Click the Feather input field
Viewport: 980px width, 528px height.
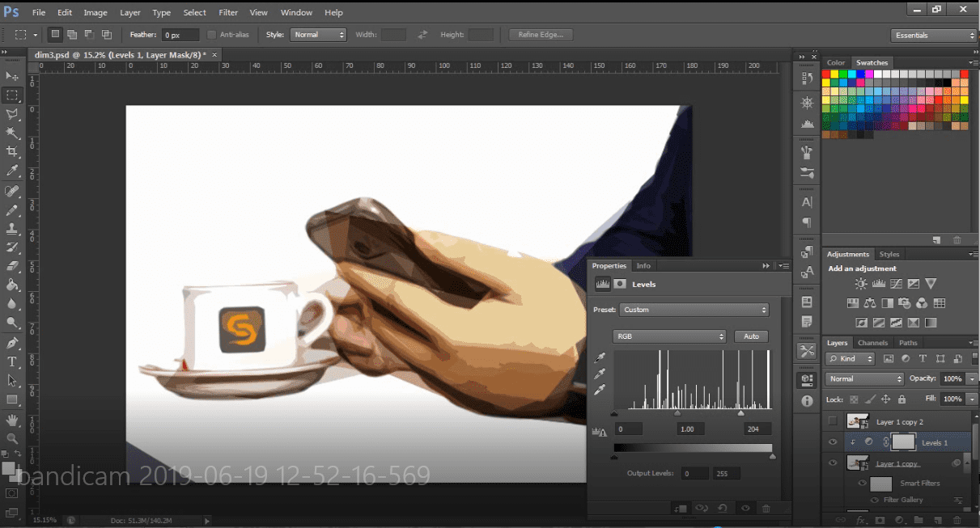point(180,35)
